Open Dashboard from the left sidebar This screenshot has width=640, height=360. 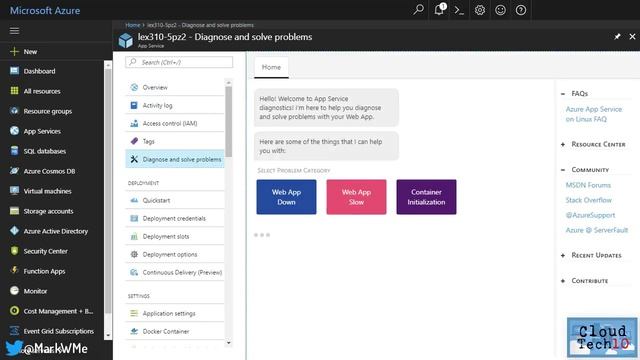39,71
